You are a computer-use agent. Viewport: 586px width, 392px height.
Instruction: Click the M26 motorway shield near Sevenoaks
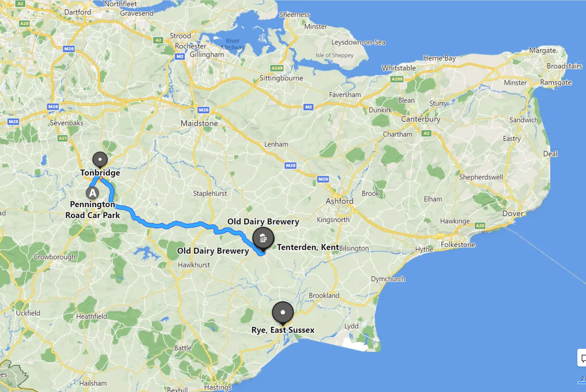(53, 107)
